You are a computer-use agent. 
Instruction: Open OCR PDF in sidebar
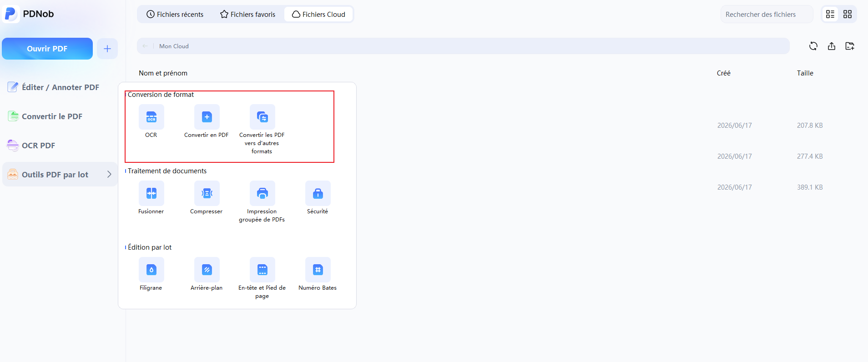(60, 146)
